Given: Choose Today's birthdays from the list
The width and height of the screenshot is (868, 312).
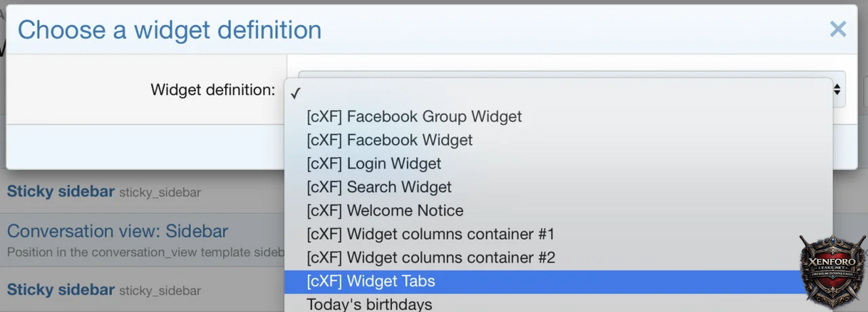Looking at the screenshot, I should [x=369, y=304].
